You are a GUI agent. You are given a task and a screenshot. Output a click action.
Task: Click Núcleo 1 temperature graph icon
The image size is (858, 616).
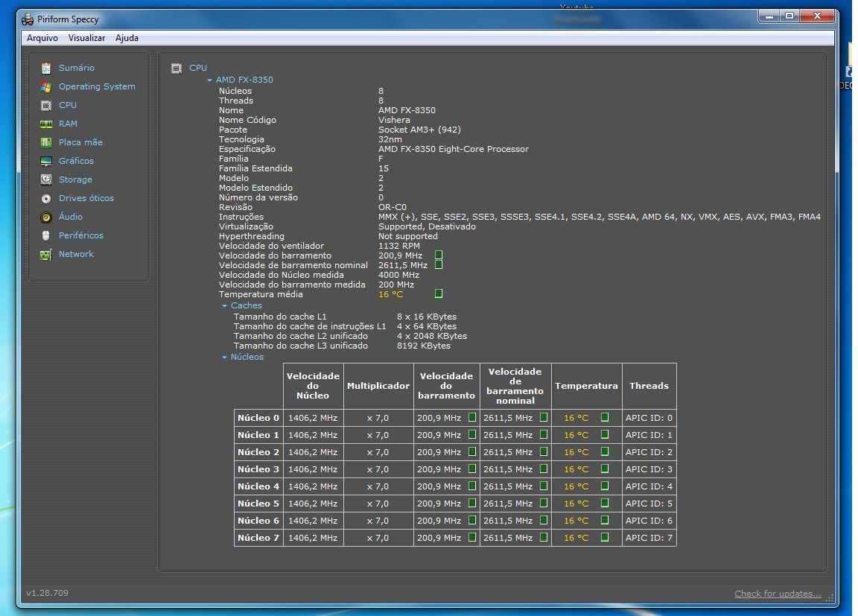[x=605, y=434]
